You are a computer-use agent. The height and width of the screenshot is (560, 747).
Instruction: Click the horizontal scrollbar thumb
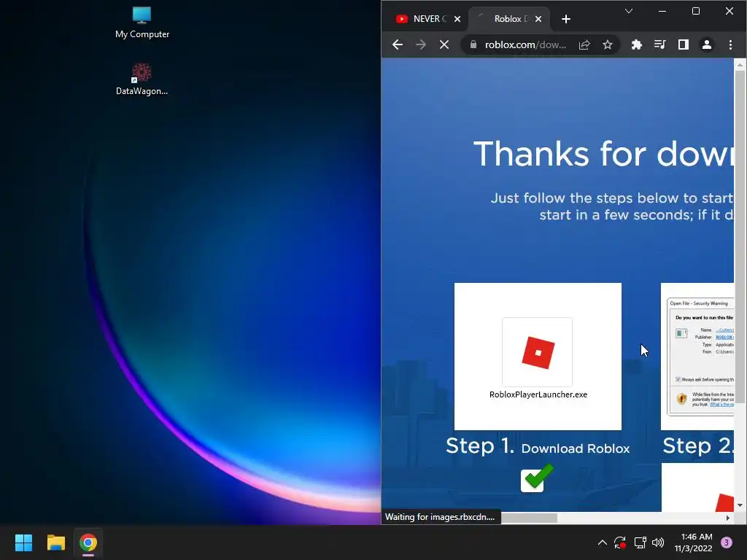click(529, 518)
